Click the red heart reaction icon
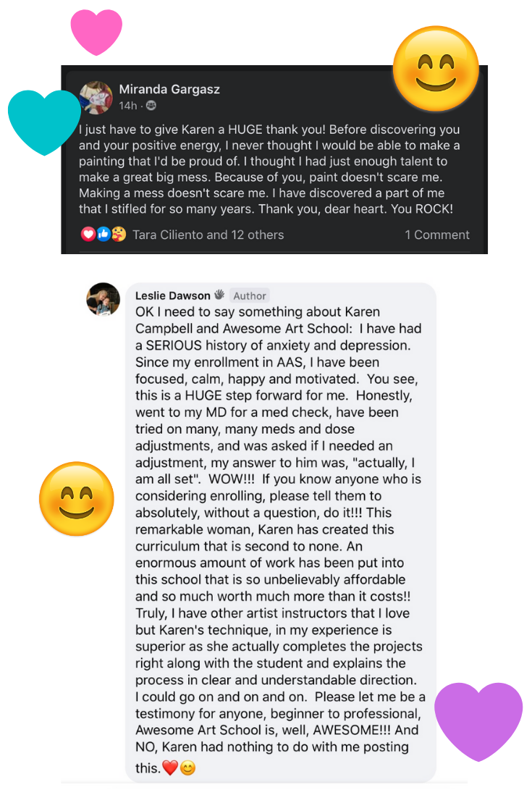Viewport: 532px width, 798px height. [88, 234]
